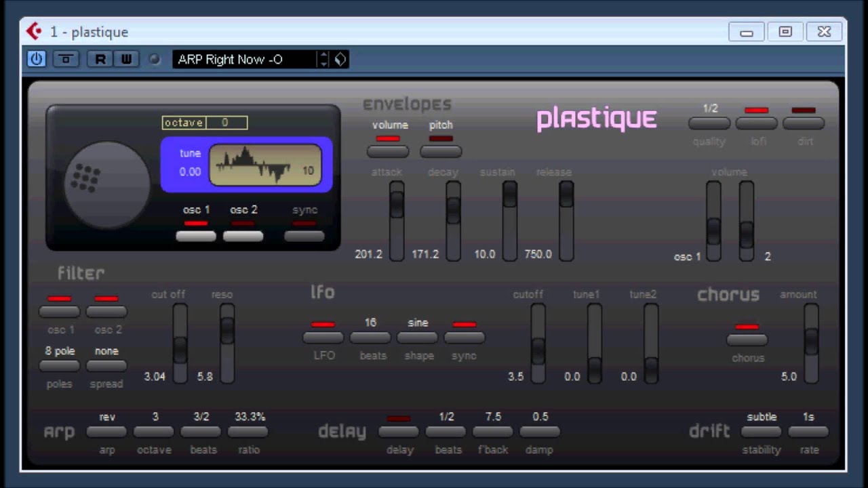
Task: Change the filter 8 pole setting
Action: pos(59,366)
